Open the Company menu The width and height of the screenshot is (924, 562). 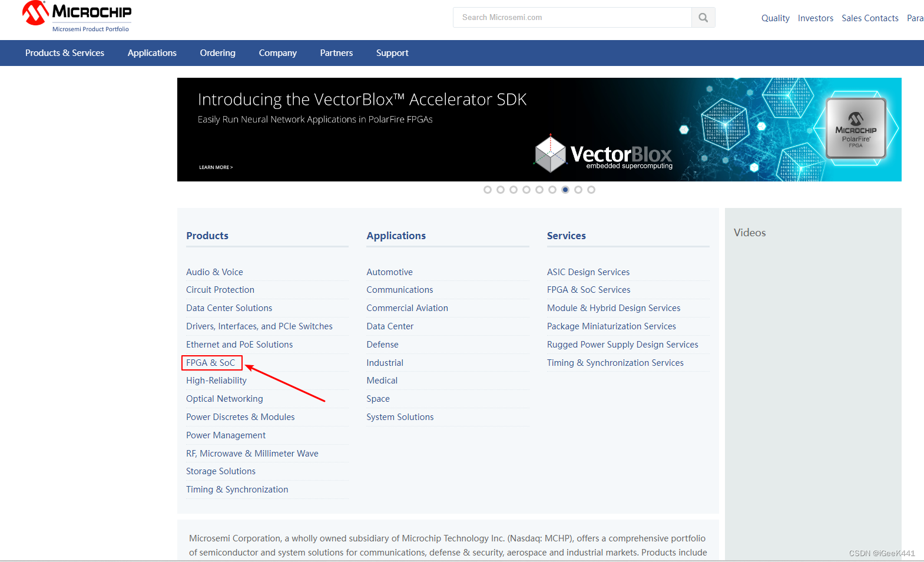point(278,53)
